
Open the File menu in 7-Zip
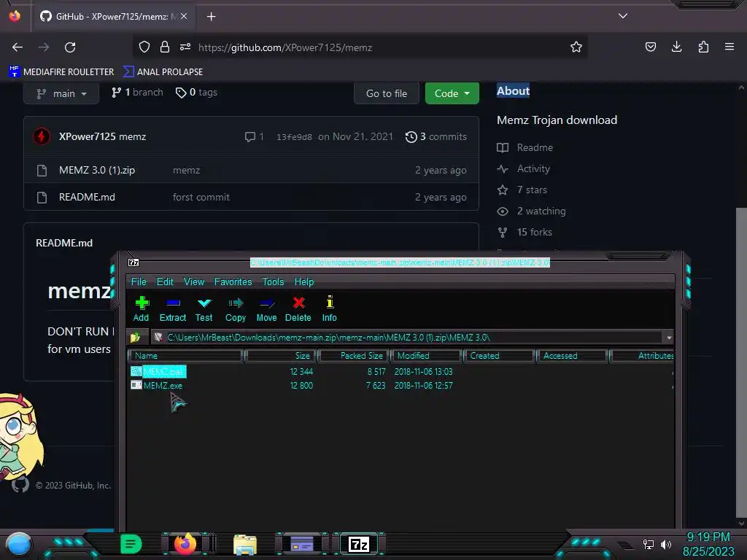[139, 281]
